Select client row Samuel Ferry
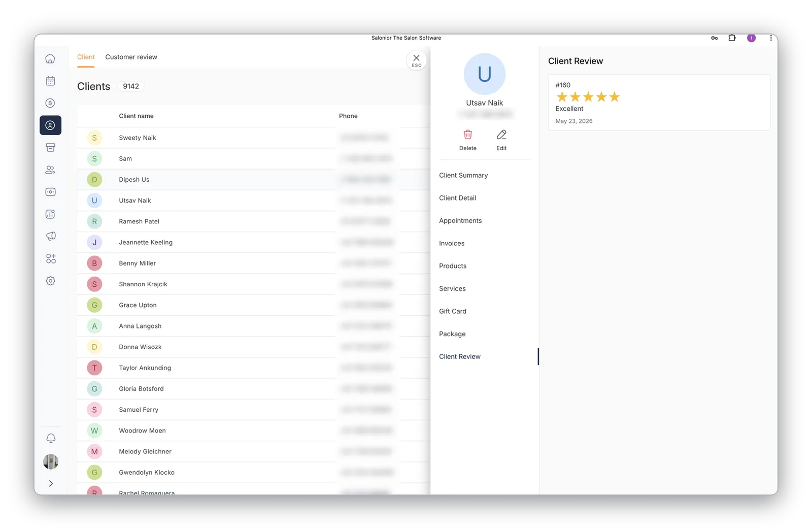812x529 pixels. pyautogui.click(x=254, y=410)
